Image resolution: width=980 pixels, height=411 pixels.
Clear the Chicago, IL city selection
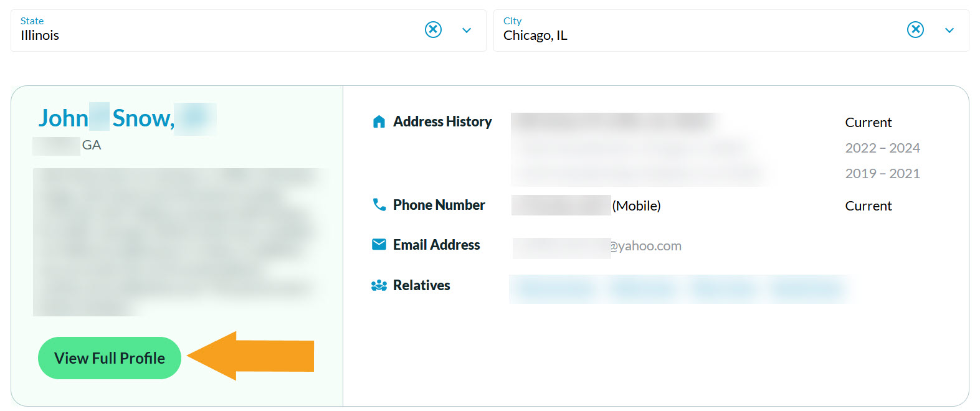pyautogui.click(x=915, y=29)
